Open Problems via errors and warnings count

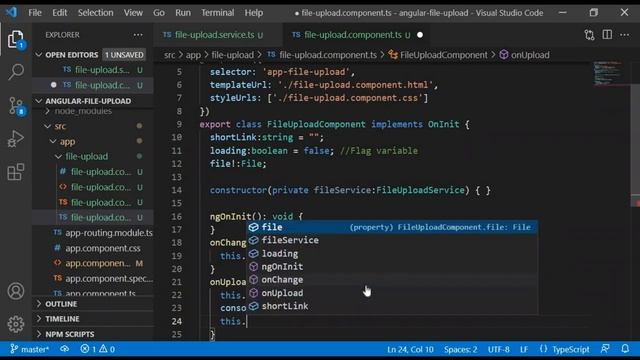pyautogui.click(x=98, y=349)
